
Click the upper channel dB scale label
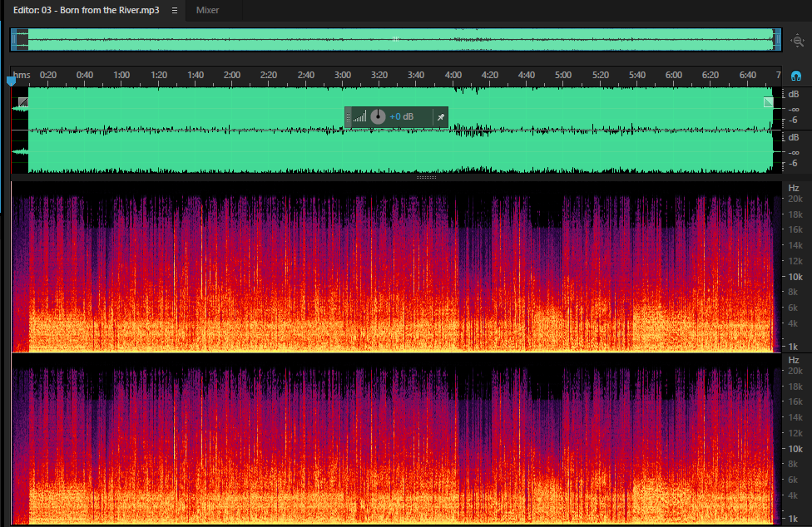[x=794, y=94]
